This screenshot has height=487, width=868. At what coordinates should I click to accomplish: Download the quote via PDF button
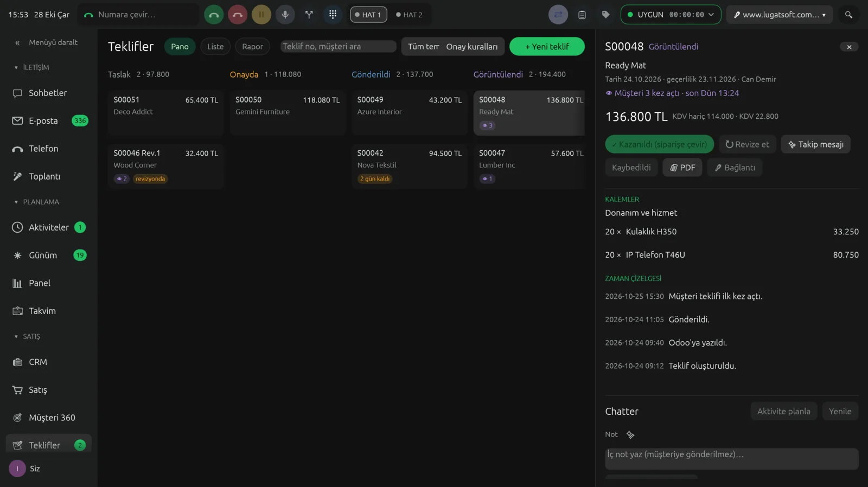pos(682,168)
